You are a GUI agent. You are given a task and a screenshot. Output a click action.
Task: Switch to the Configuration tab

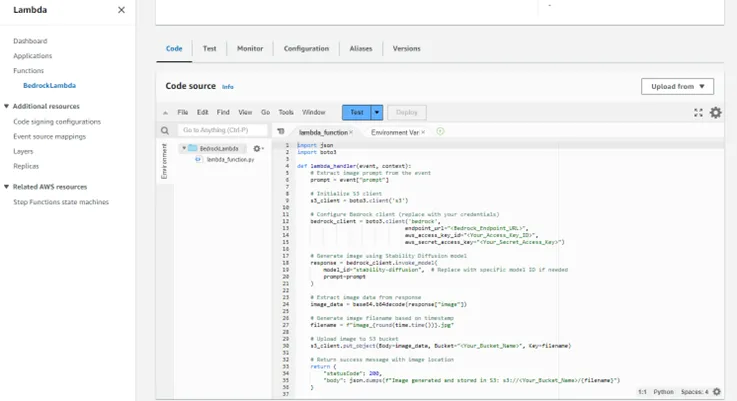[306, 48]
